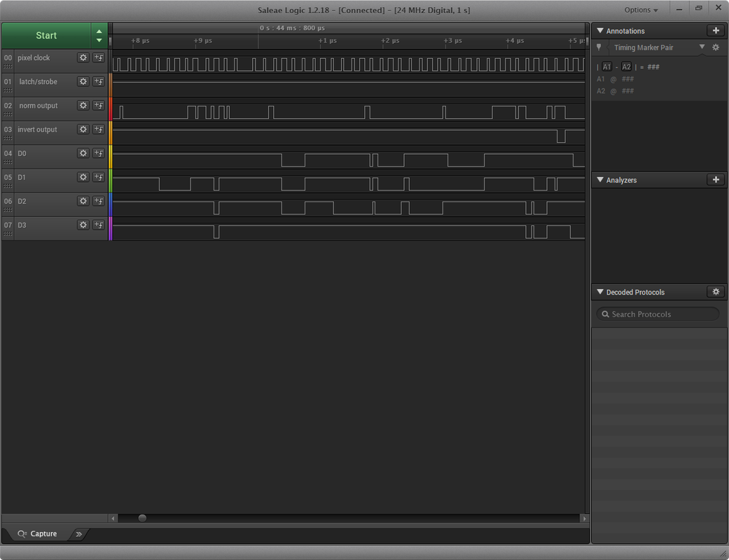The height and width of the screenshot is (560, 729).
Task: Add a new analyzer with plus button
Action: [716, 180]
